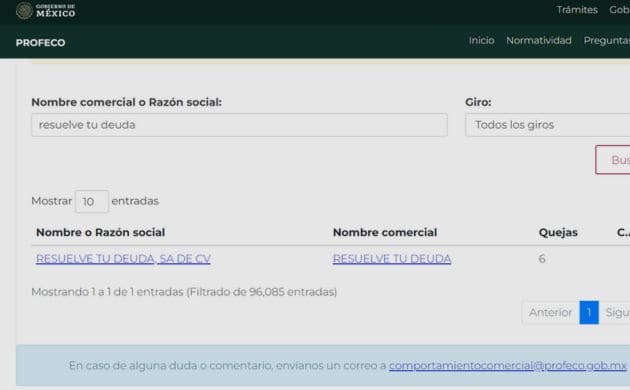Sort by 'Nombre o Razón social' column
This screenshot has width=630, height=390.
click(x=100, y=233)
